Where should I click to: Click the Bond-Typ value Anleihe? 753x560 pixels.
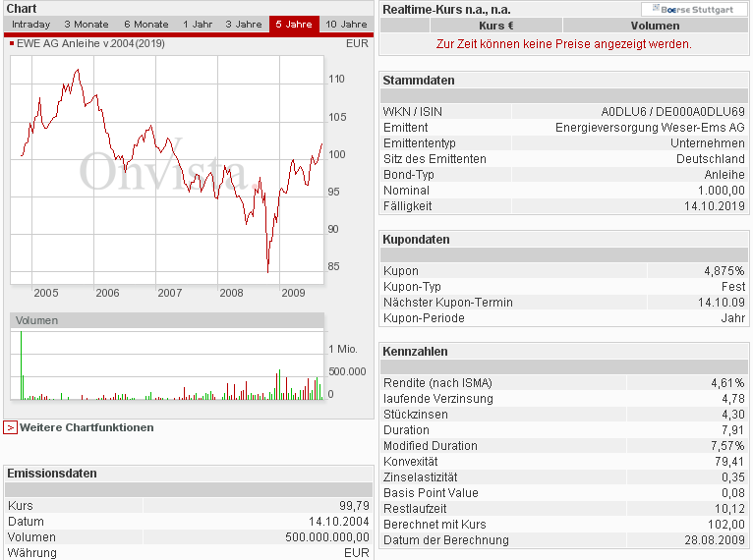point(724,175)
